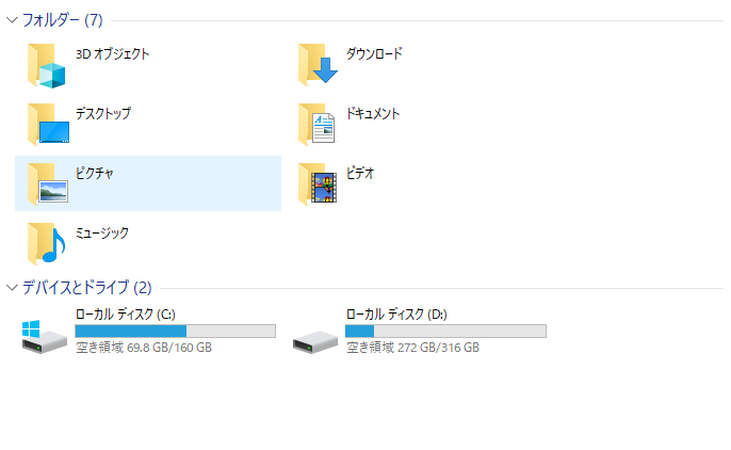The image size is (731, 450).
Task: Click the デバイスとドライブ (2) group header text
Action: (x=87, y=287)
